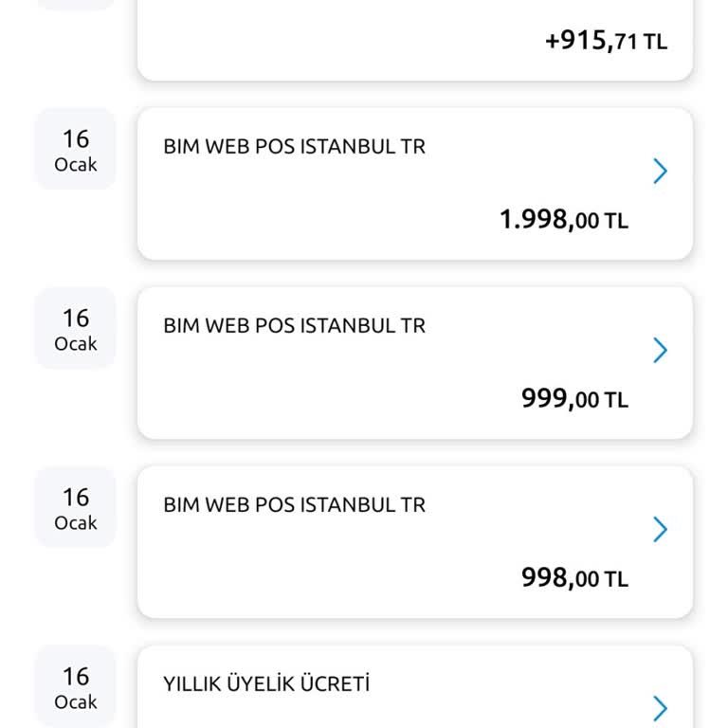The height and width of the screenshot is (728, 728).
Task: Tap the arrow icon on the 999,00 TL transaction
Action: click(x=661, y=351)
